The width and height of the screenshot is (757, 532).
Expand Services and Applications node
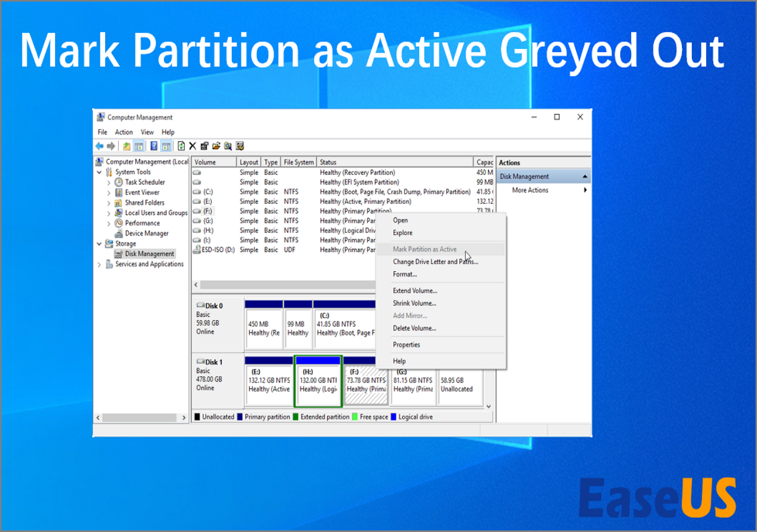tap(99, 265)
